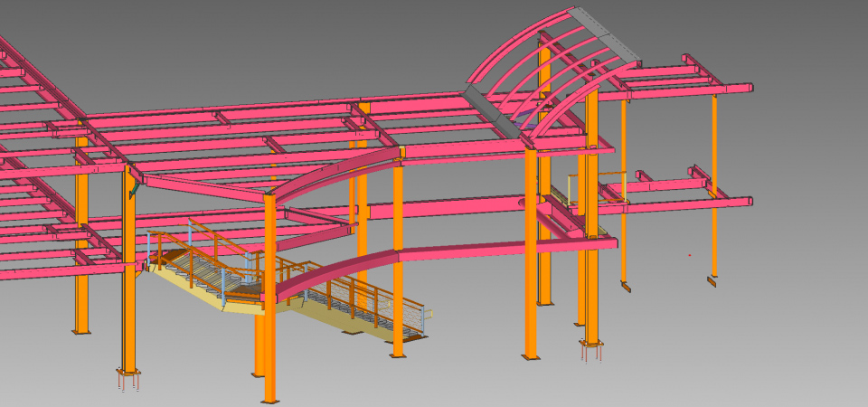Click the base plate of the far right column

point(712,281)
